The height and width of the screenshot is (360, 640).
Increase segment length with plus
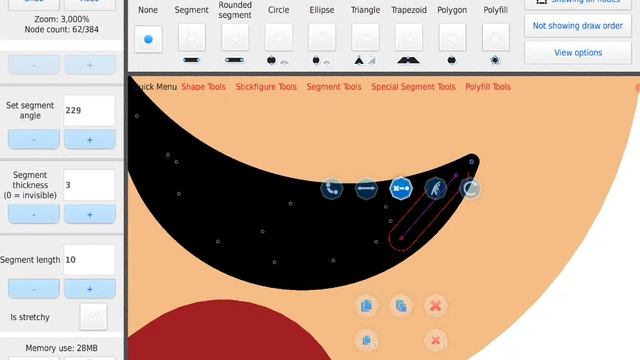coord(90,289)
